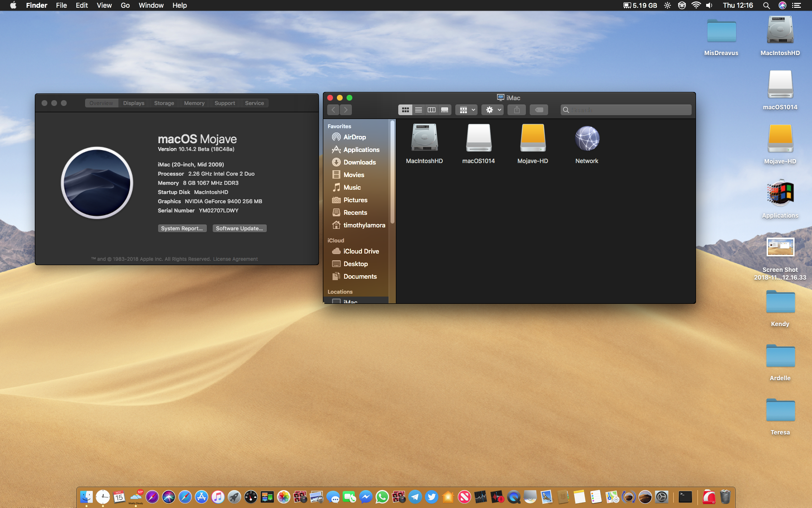Open the group-by arrangement dropdown
812x508 pixels.
point(466,110)
